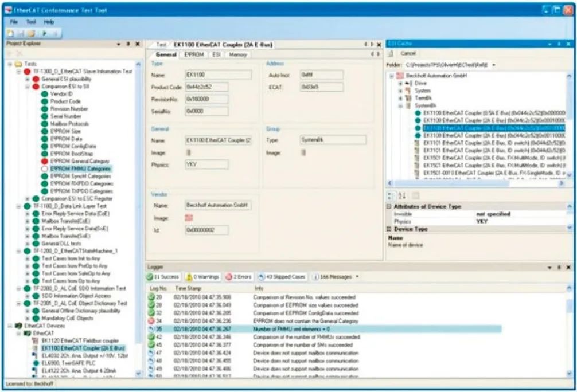The image size is (577, 392).
Task: Click the red status icon of EEPROM General Category
Action: point(45,161)
